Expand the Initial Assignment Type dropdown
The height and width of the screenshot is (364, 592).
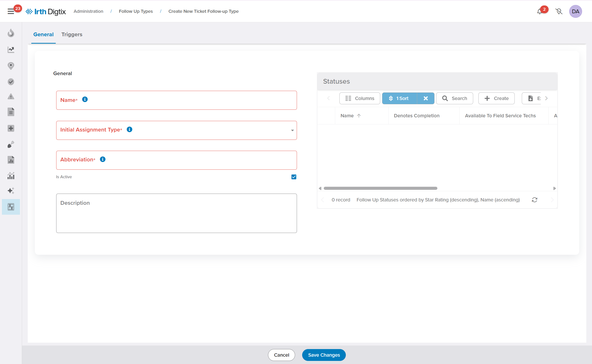(x=292, y=130)
